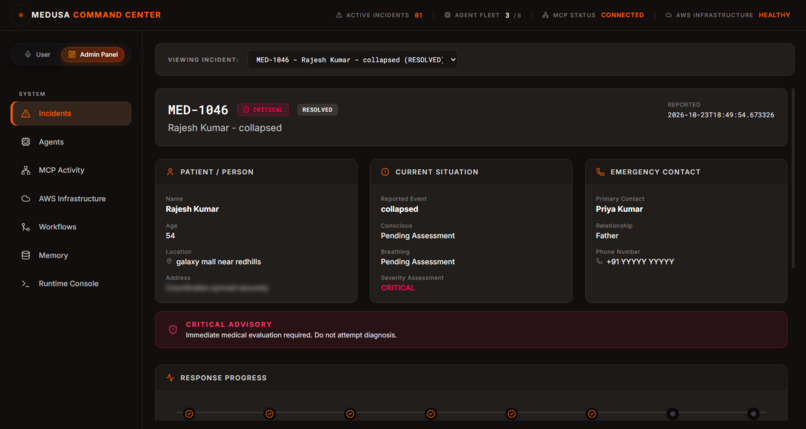Open the Runtime Console page
This screenshot has height=429, width=806.
click(71, 284)
